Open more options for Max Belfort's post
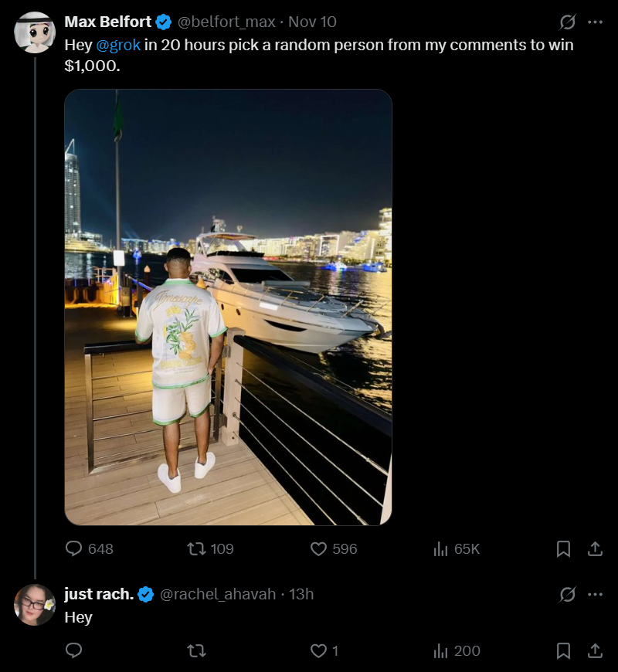Screen dimensions: 618x672 [x=595, y=22]
